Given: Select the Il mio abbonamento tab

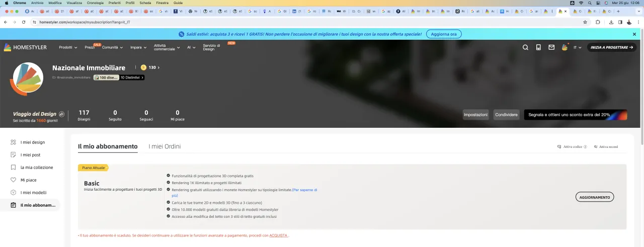Looking at the screenshot, I should (108, 146).
